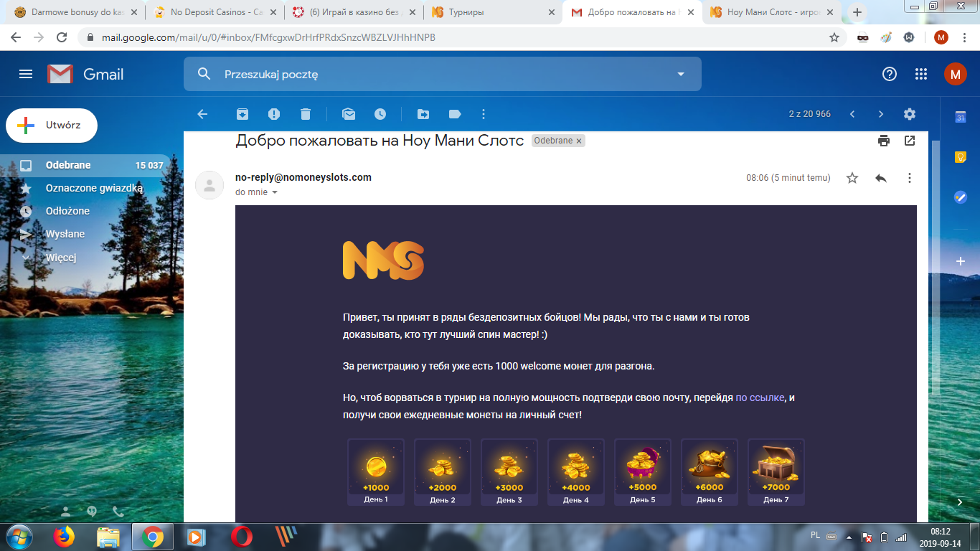
Task: Go to the newer email arrow
Action: [x=852, y=114]
